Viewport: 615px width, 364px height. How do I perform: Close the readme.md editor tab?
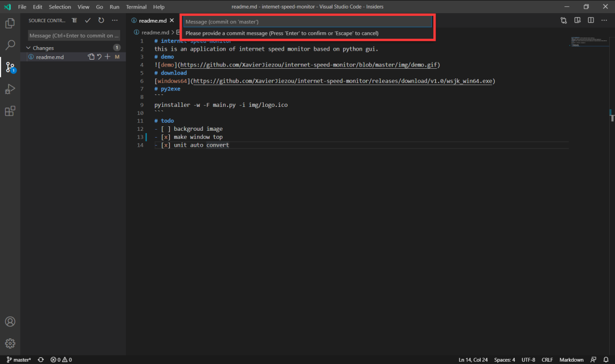[x=172, y=20]
